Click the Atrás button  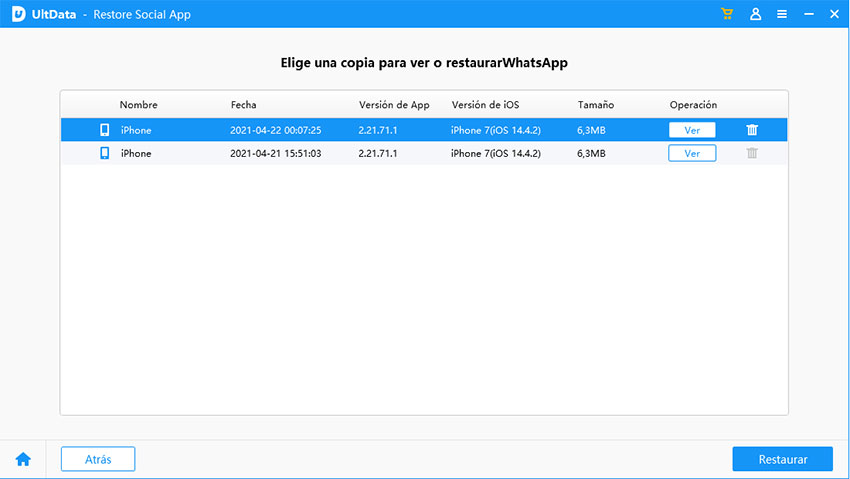98,459
